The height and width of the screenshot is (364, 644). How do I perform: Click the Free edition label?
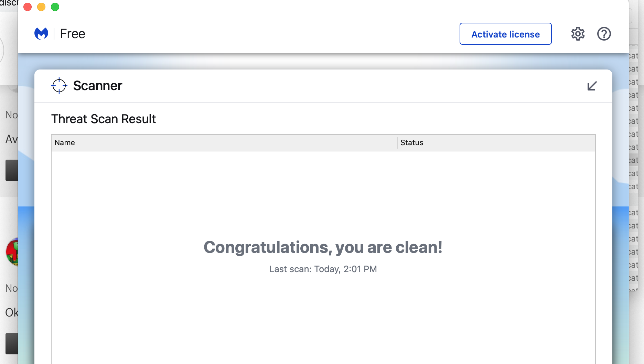(x=72, y=34)
